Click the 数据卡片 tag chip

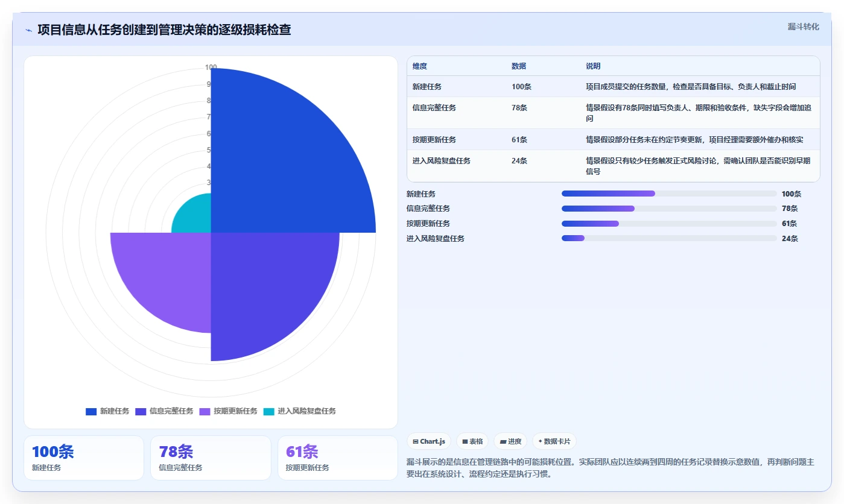point(554,441)
